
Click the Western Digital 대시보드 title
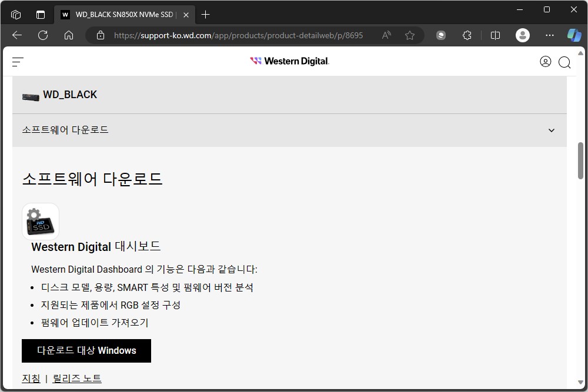click(x=96, y=247)
